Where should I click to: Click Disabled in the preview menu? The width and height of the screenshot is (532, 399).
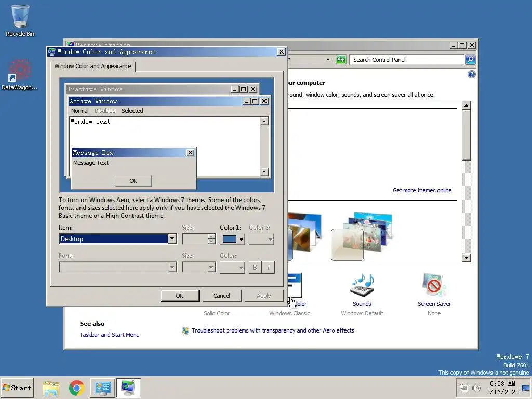pyautogui.click(x=105, y=111)
